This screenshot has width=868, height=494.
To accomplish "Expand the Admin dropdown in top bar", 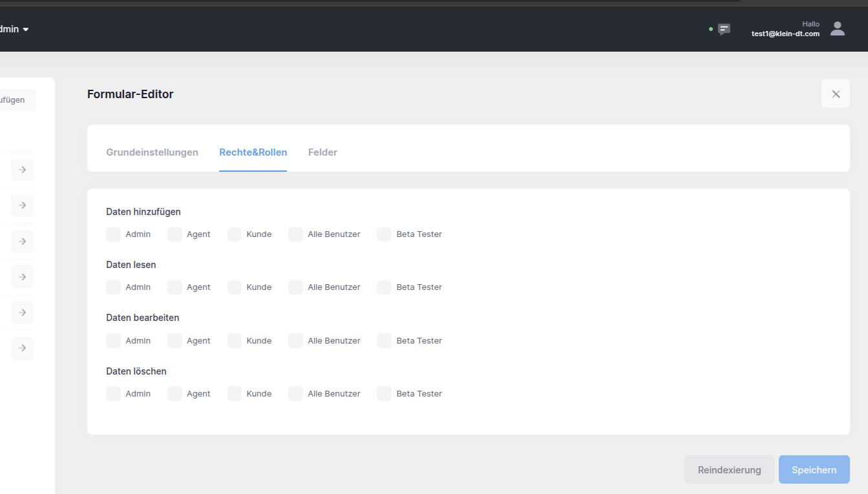I will 14,29.
